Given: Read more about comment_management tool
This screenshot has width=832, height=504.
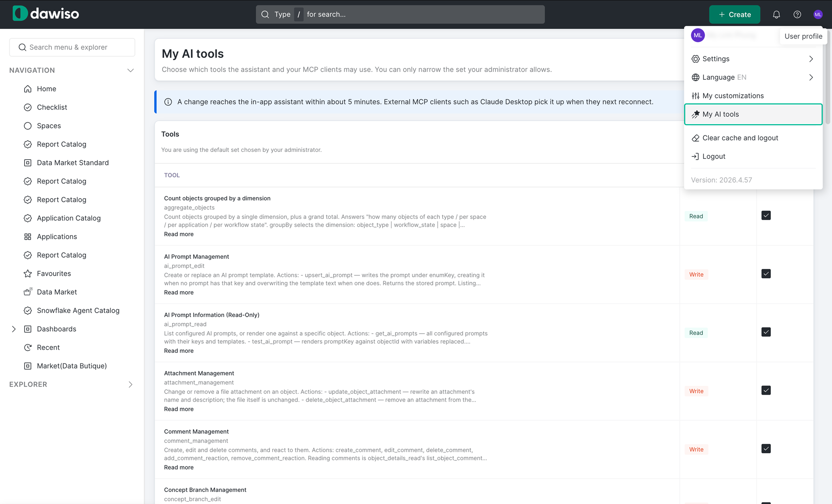Looking at the screenshot, I should [179, 467].
